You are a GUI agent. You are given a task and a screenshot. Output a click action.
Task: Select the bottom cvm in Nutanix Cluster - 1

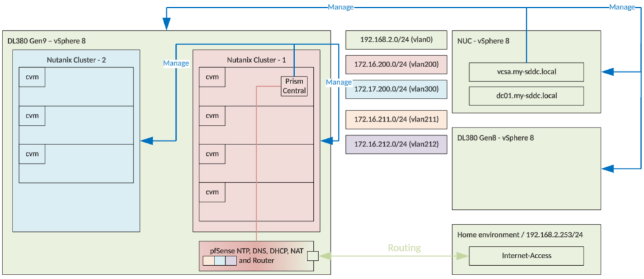tap(211, 192)
